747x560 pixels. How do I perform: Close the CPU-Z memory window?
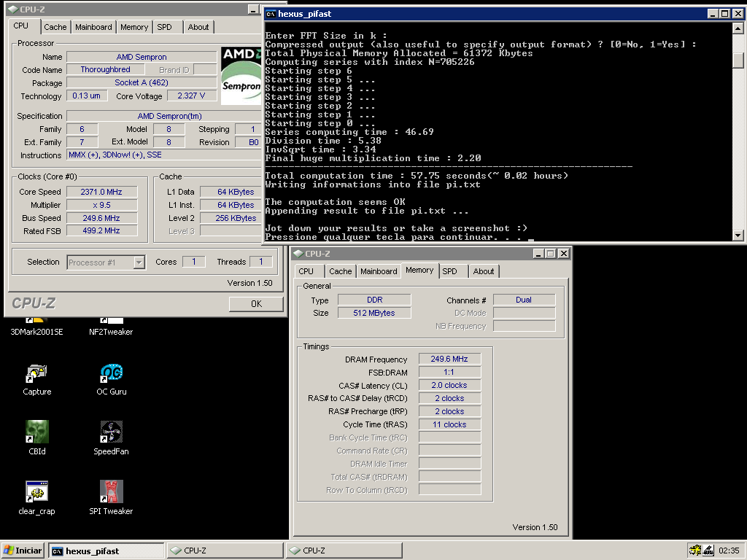tap(564, 253)
